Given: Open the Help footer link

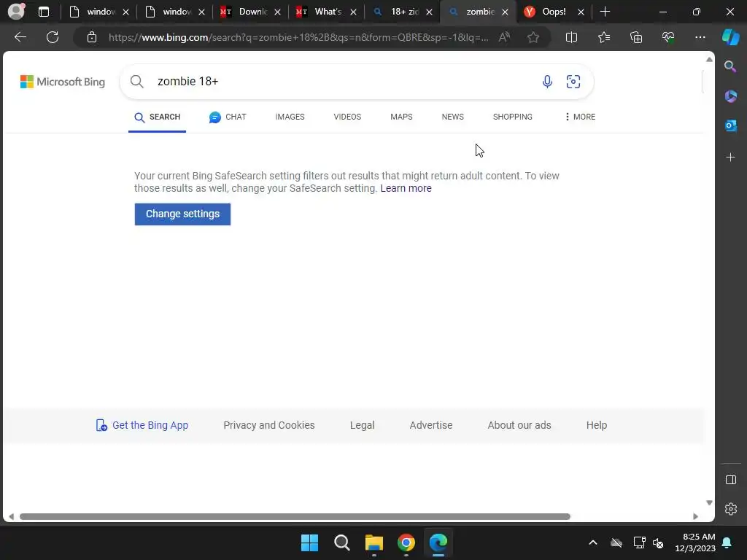Looking at the screenshot, I should pos(597,425).
